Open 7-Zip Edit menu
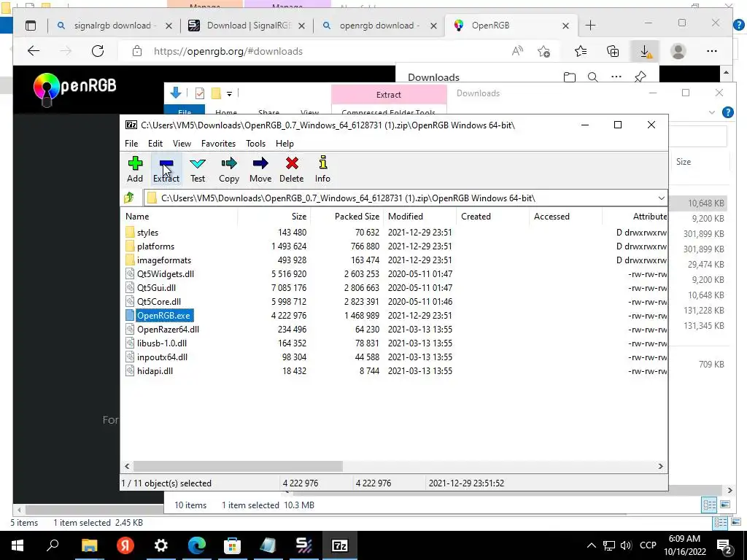The width and height of the screenshot is (747, 560). [155, 144]
